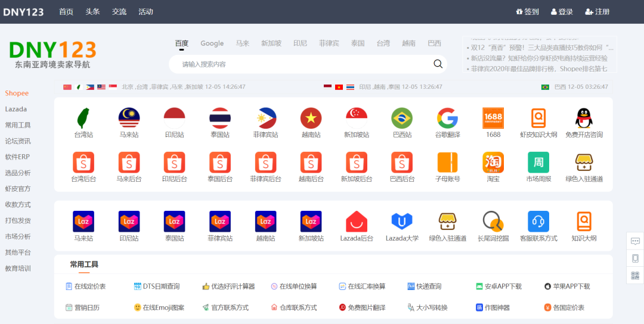Open 交流 in top navigation

point(119,12)
